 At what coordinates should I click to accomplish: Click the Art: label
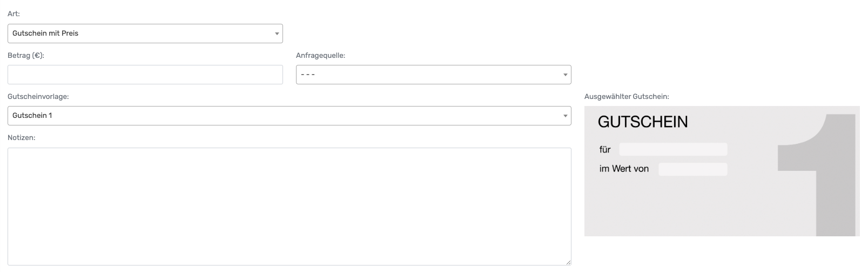[14, 14]
